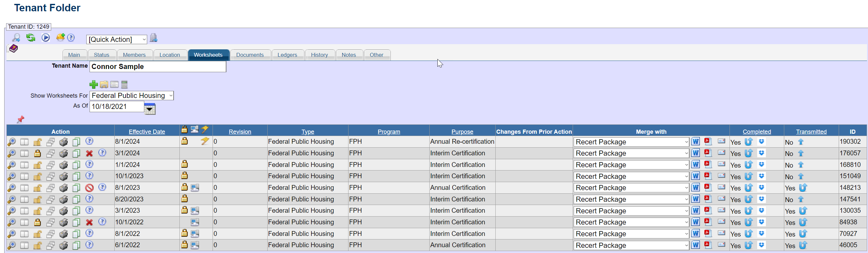Expand Show Worksheets For program dropdown
Viewport: 868px width, 253px height.
coord(131,96)
